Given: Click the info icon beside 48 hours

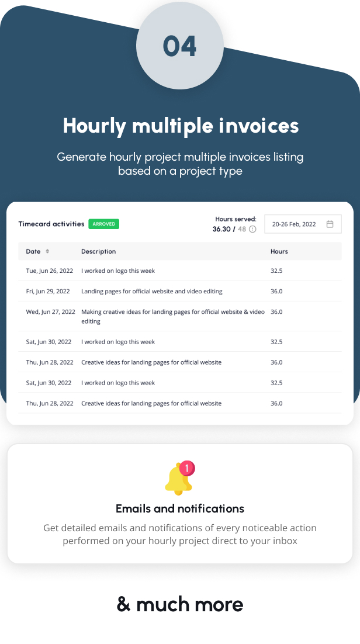Looking at the screenshot, I should coord(252,229).
